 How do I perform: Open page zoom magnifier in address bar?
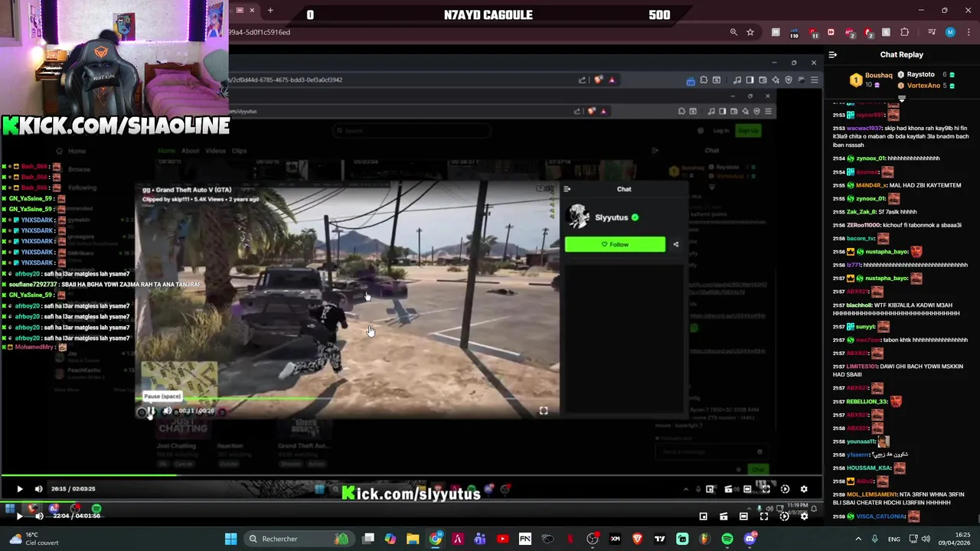point(733,32)
